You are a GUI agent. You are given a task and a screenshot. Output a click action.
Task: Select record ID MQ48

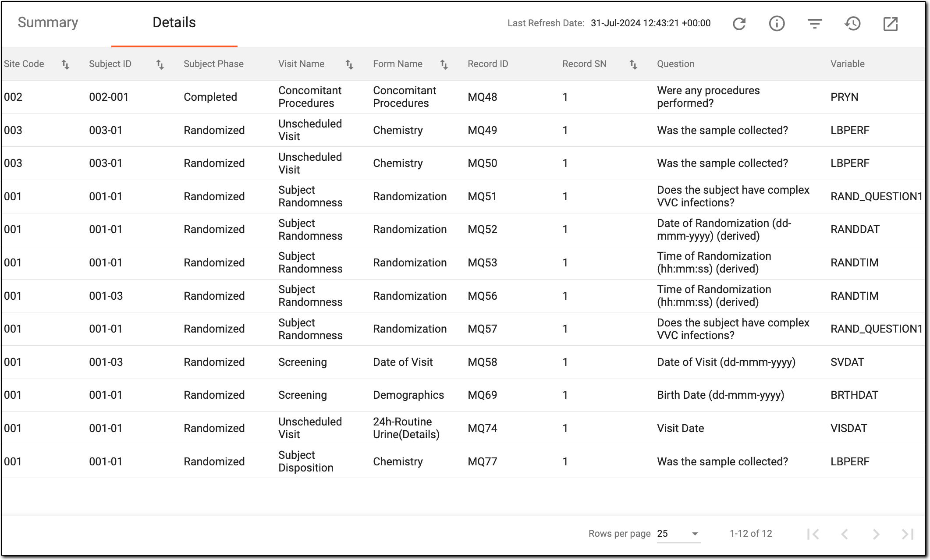[482, 97]
